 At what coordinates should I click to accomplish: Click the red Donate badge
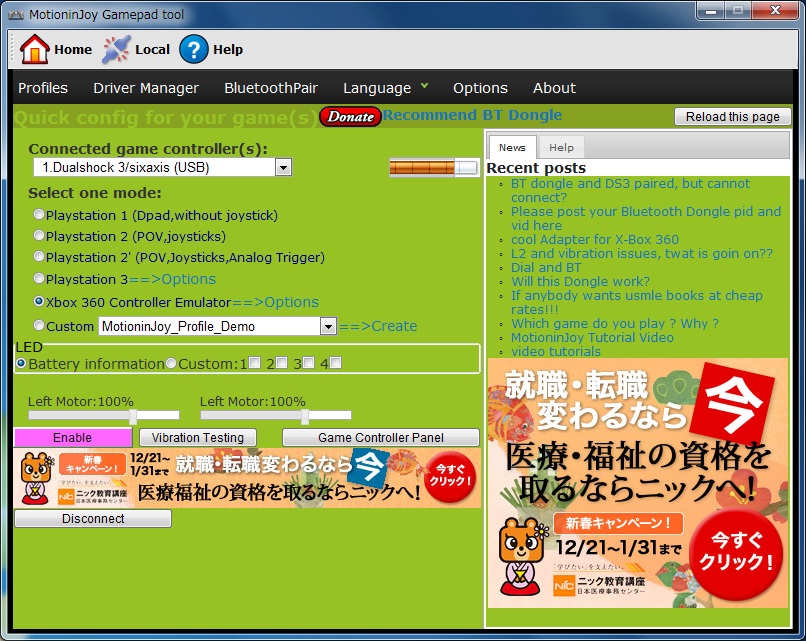tap(351, 117)
